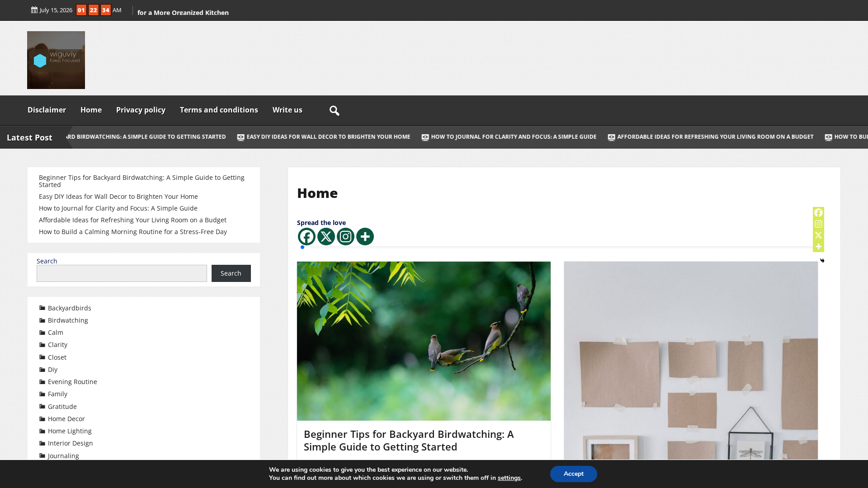Open sidebar recent post Beginner Tips Backyard Birdwatching
Viewport: 868px width, 488px height.
click(142, 181)
